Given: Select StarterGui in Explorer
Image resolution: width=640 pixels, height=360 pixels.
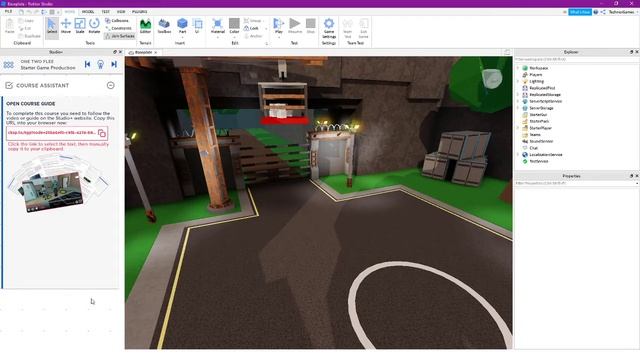Looking at the screenshot, I should (x=538, y=115).
